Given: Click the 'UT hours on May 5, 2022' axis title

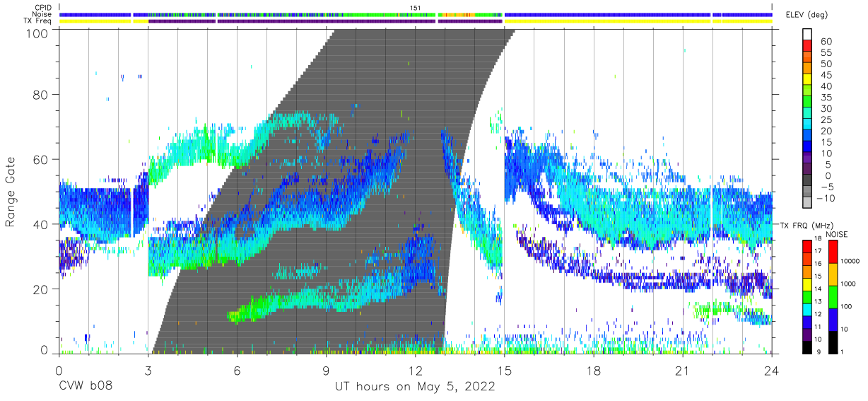Looking at the screenshot, I should 416,387.
